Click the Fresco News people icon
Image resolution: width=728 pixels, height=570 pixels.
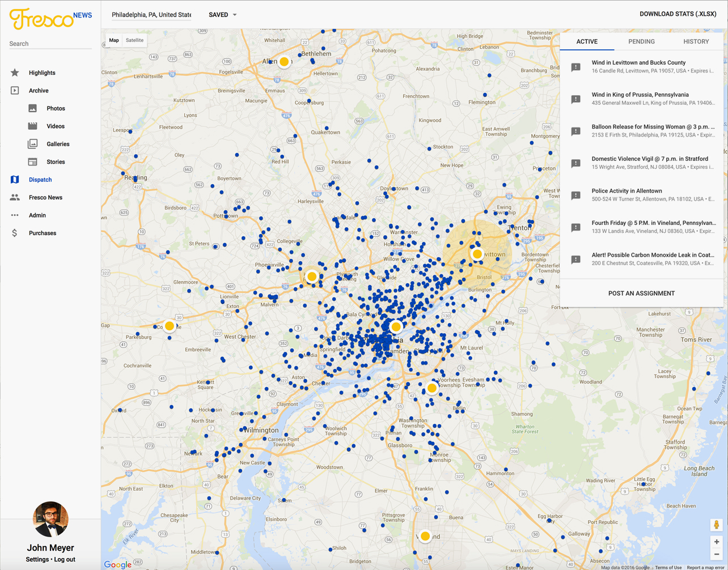(15, 197)
